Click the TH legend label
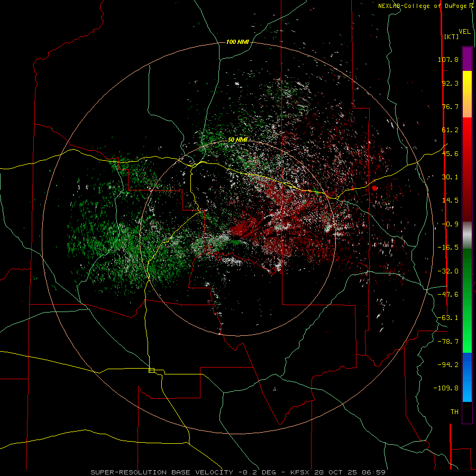Viewport: 476px width, 476px height. (454, 412)
